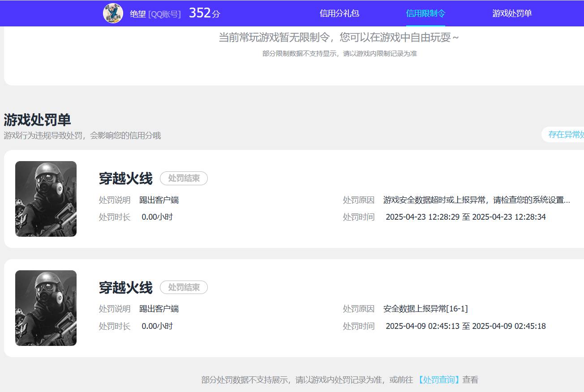The width and height of the screenshot is (584, 392).
Task: Click 处罚结束 badge on the second record
Action: tap(184, 288)
